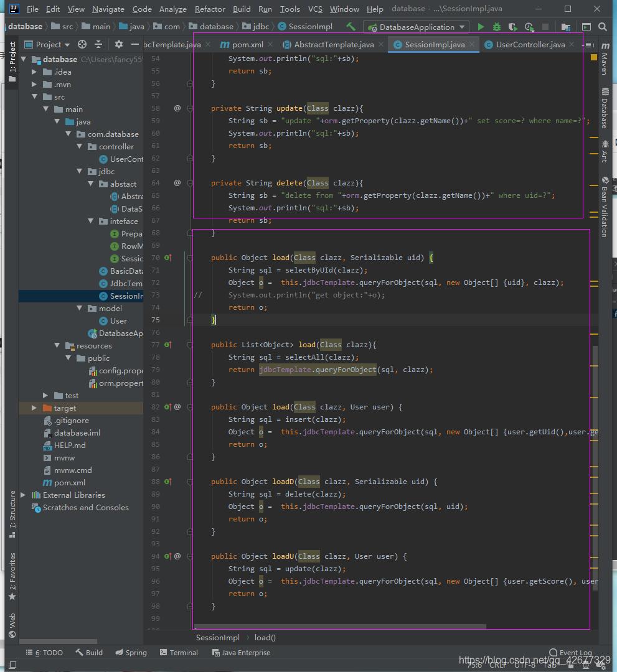Open the Maven tool window
This screenshot has height=672, width=617.
click(603, 62)
